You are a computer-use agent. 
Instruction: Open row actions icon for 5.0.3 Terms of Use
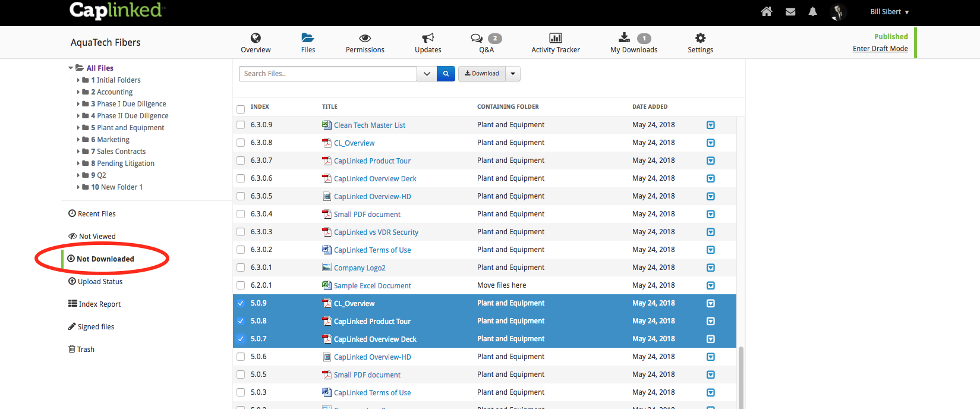pyautogui.click(x=711, y=392)
